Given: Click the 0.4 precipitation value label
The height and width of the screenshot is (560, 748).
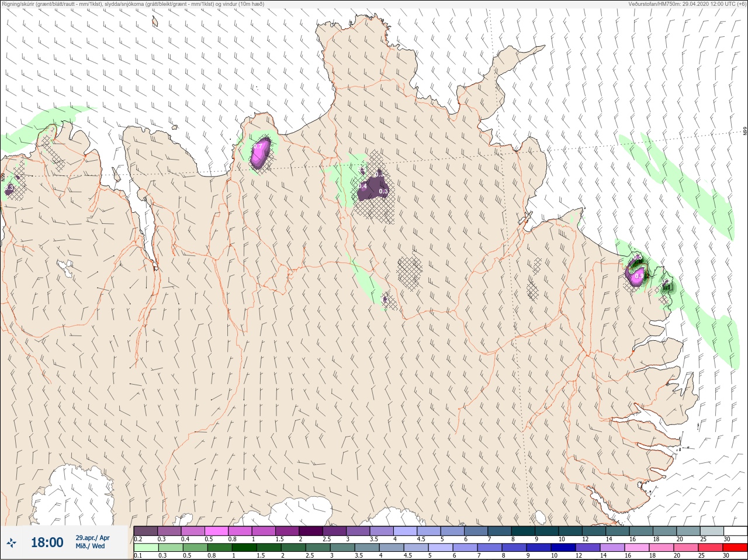Looking at the screenshot, I should point(362,186).
